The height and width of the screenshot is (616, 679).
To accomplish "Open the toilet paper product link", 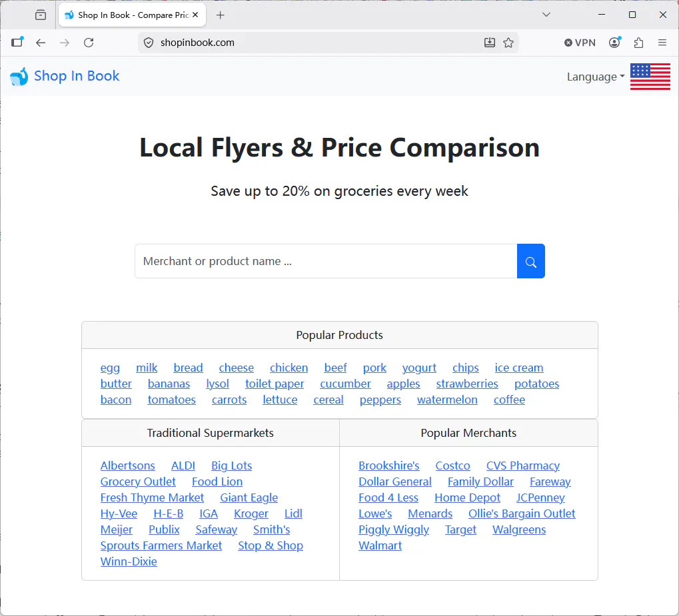I will [x=275, y=384].
